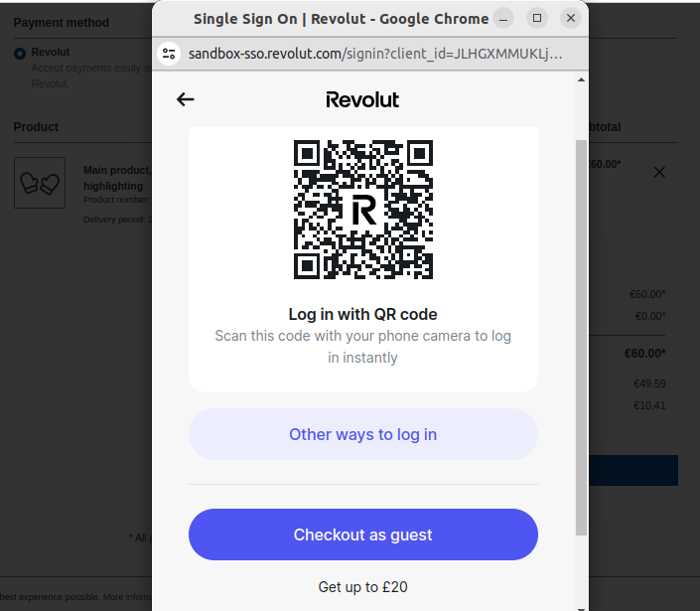The width and height of the screenshot is (700, 611).
Task: Click the Main product highlighting title
Action: point(116,178)
